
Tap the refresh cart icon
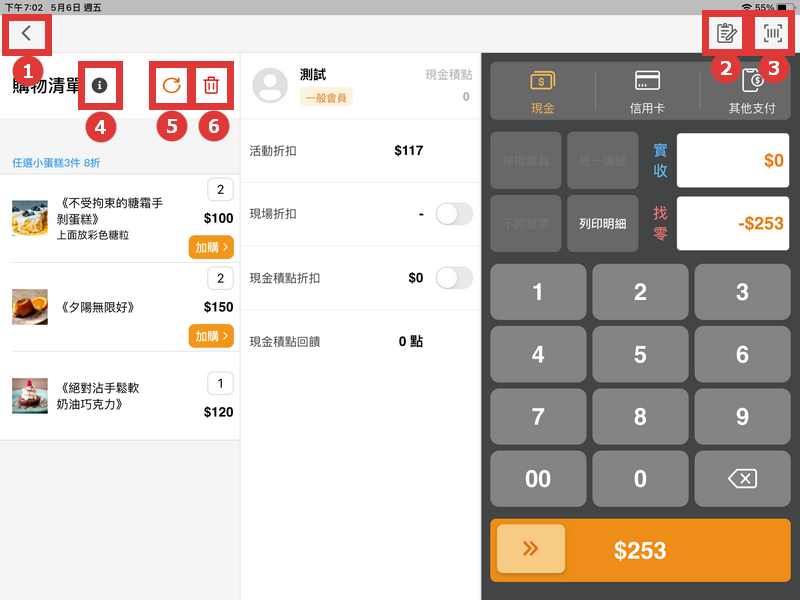[x=171, y=85]
